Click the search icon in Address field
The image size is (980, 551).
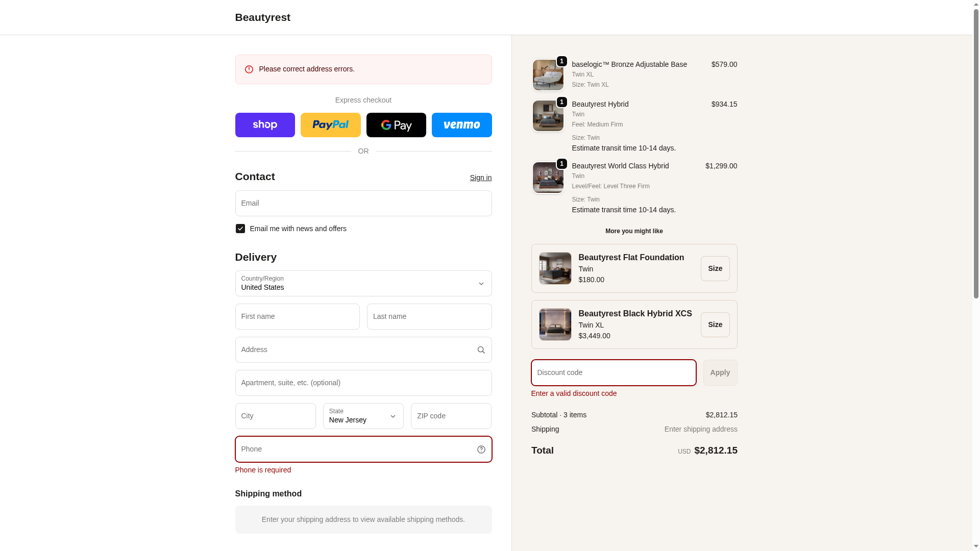481,350
